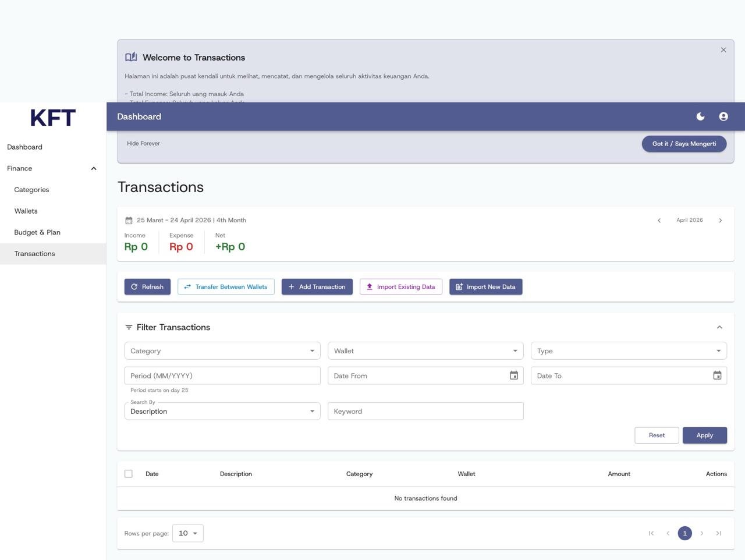The width and height of the screenshot is (745, 560).
Task: Collapse the Finance section in the sidebar
Action: pyautogui.click(x=94, y=168)
